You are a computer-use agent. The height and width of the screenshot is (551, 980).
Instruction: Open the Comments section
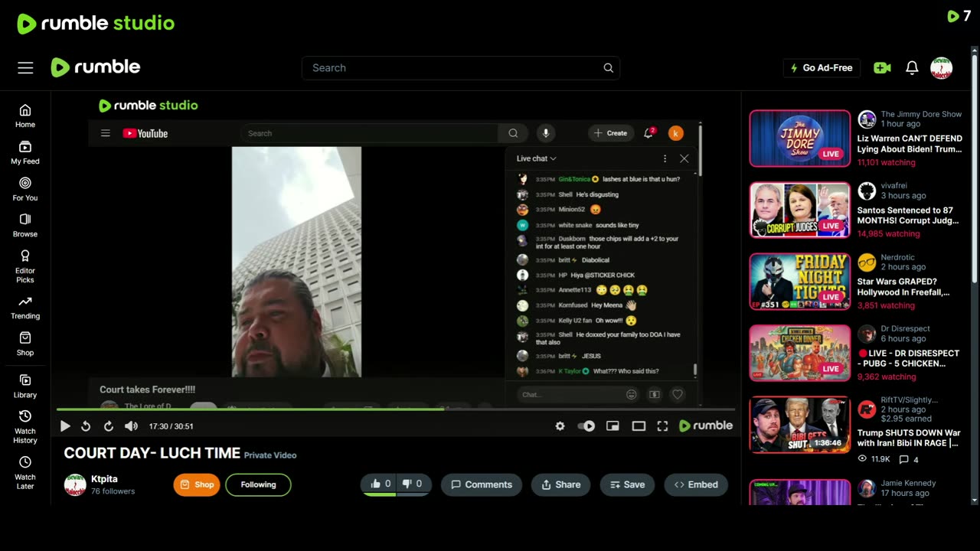482,484
